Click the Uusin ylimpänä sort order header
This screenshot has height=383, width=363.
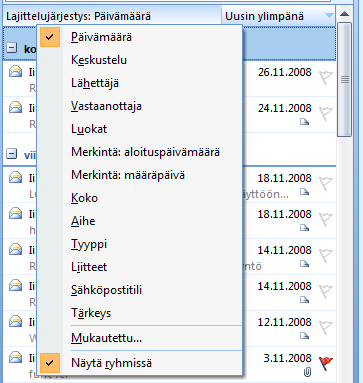click(x=278, y=16)
